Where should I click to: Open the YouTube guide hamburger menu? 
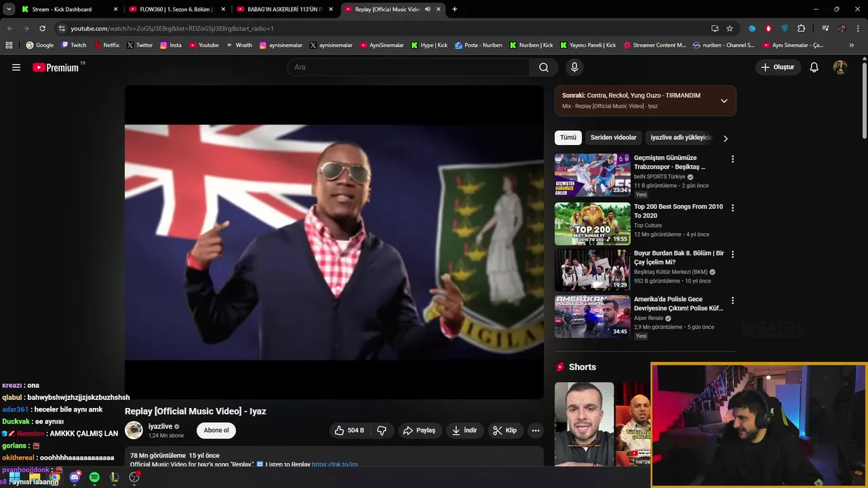[x=16, y=67]
